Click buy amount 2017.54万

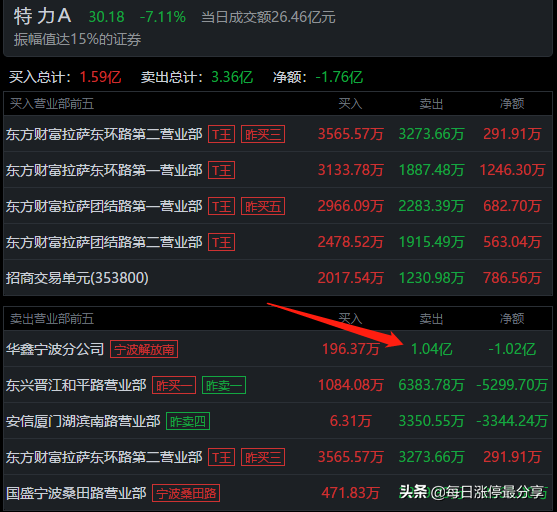(x=351, y=278)
